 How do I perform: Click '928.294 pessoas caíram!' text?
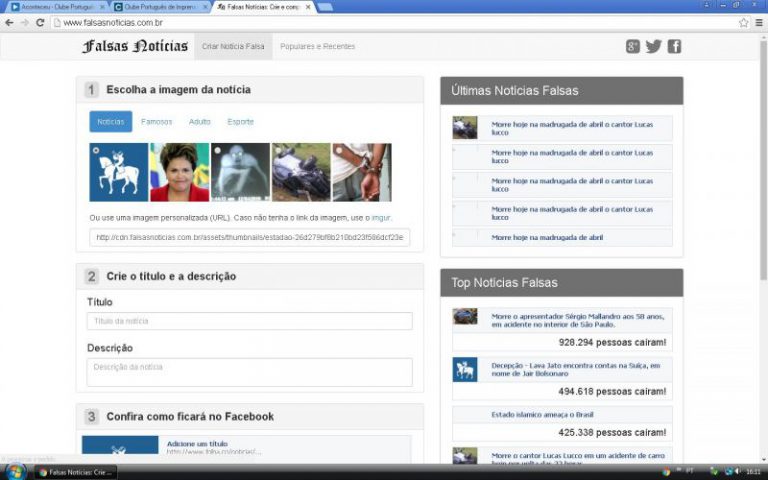(x=612, y=342)
